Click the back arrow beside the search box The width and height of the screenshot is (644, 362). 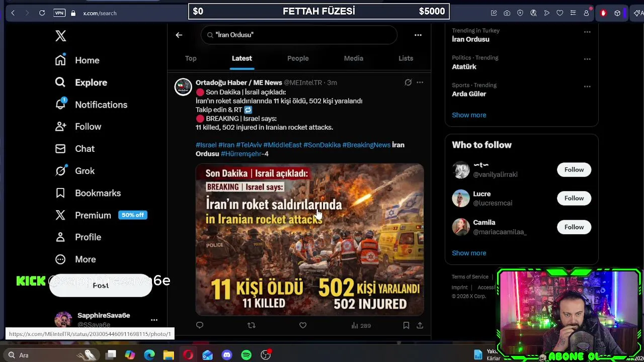179,35
